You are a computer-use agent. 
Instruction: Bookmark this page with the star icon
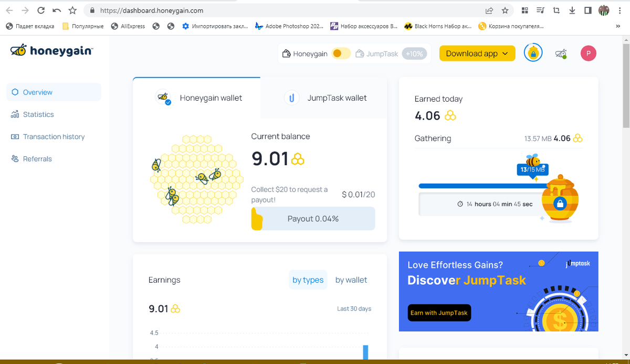[x=505, y=10]
